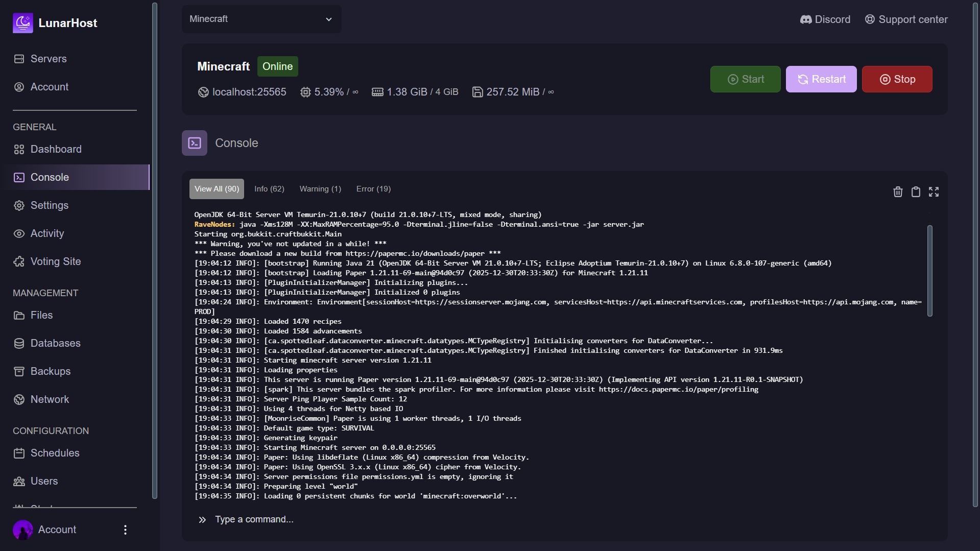
Task: Click the CPU usage chip icon
Action: [305, 92]
